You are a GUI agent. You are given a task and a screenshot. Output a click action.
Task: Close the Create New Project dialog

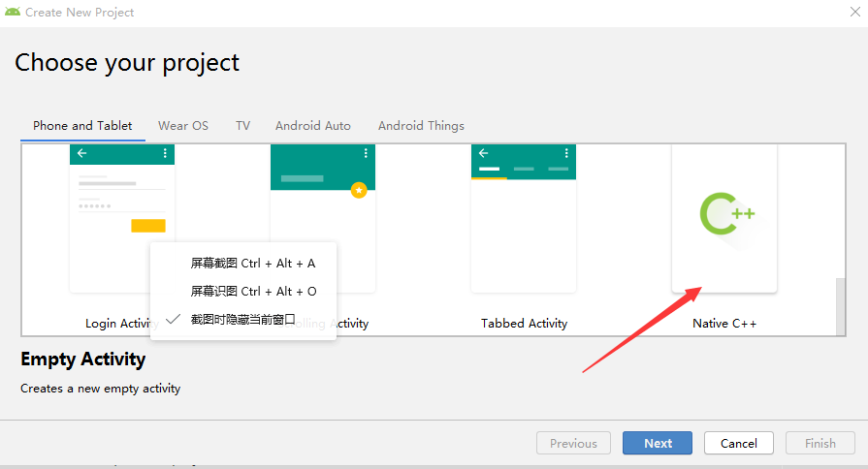[x=855, y=12]
